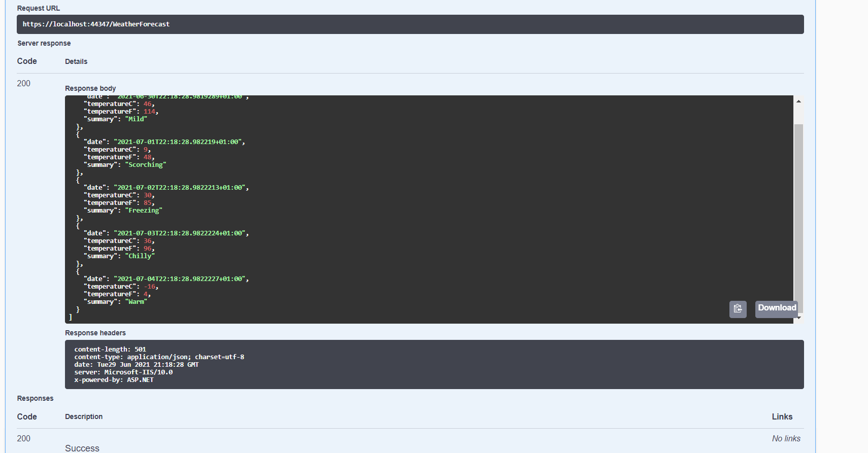The width and height of the screenshot is (868, 453).
Task: Click the content-type application/json header line
Action: point(159,357)
